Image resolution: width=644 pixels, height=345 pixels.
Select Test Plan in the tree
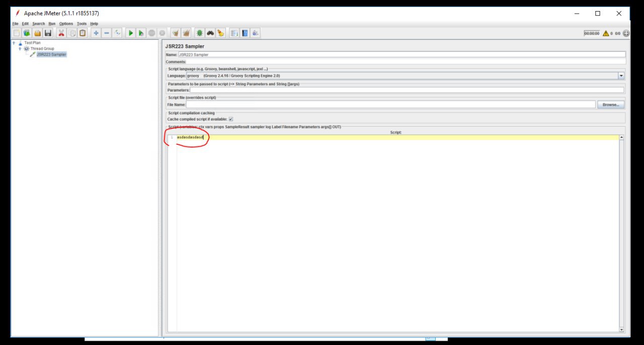(x=32, y=43)
